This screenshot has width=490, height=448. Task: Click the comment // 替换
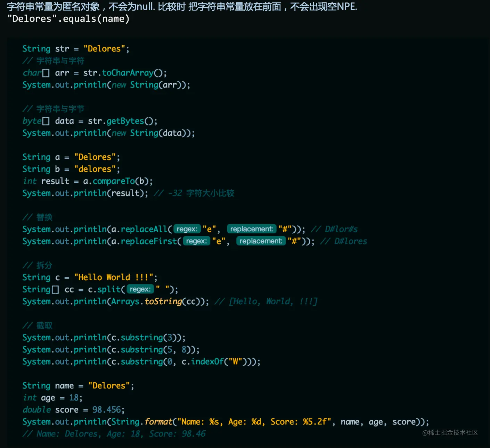point(38,217)
